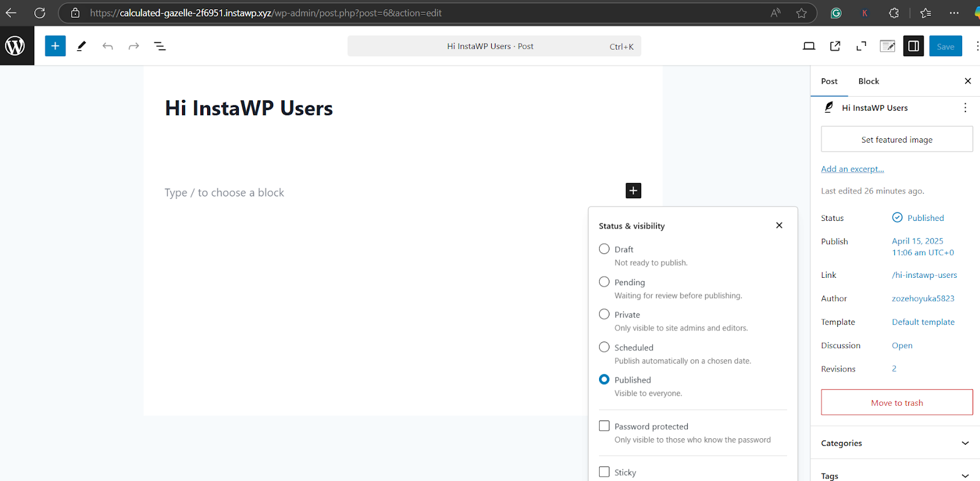Click Set featured image button
The width and height of the screenshot is (980, 481).
(x=897, y=140)
